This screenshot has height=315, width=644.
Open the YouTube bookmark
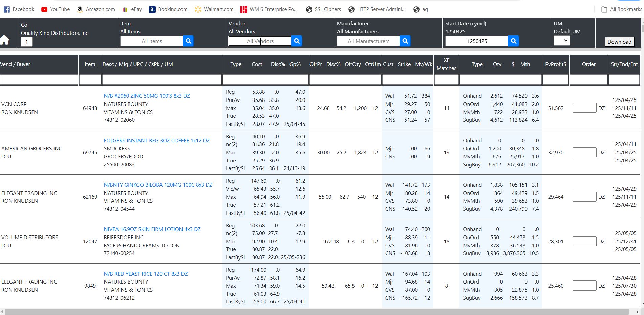[x=56, y=9]
